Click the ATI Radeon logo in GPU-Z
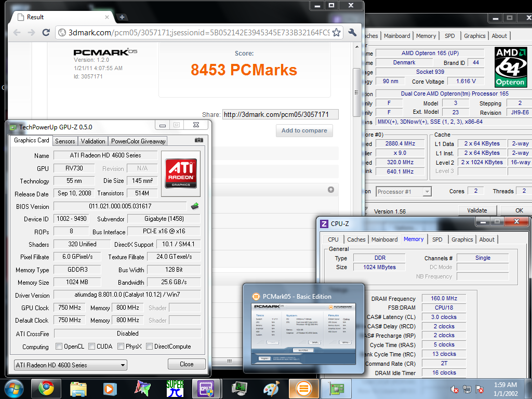Viewport: 532px width, 399px height. tap(181, 174)
